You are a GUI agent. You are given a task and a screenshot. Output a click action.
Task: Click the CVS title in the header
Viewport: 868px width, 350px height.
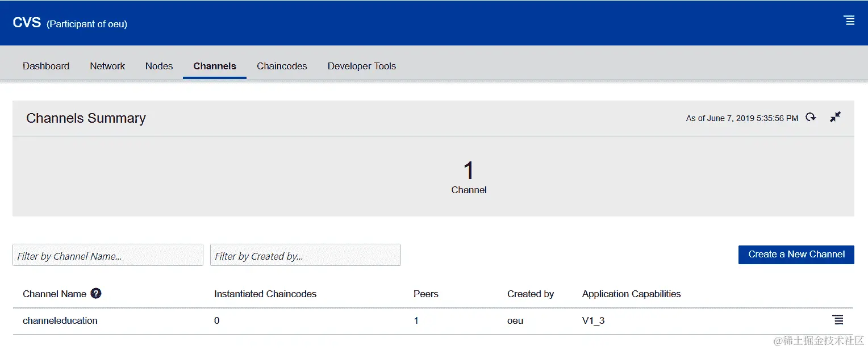coord(27,23)
